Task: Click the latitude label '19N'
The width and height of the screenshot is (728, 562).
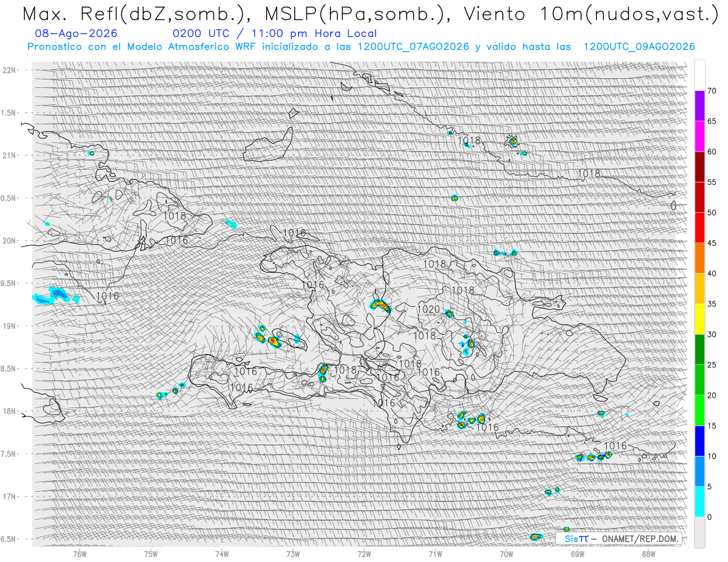Action: [x=8, y=326]
